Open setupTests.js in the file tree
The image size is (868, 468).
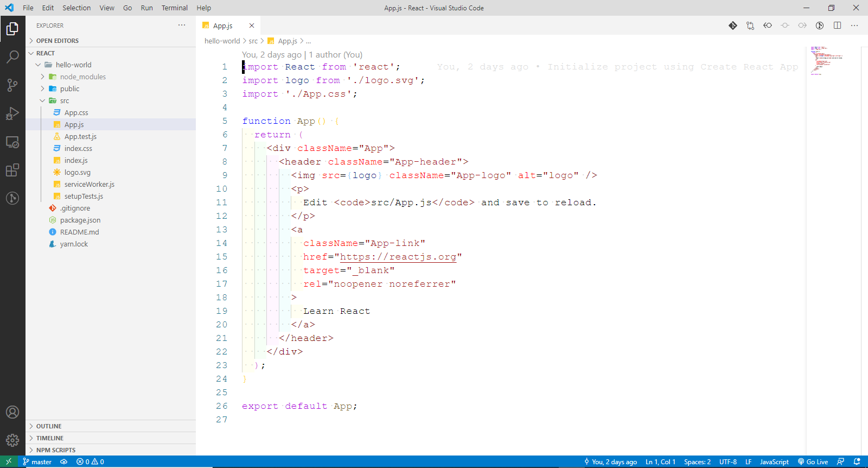(111, 196)
